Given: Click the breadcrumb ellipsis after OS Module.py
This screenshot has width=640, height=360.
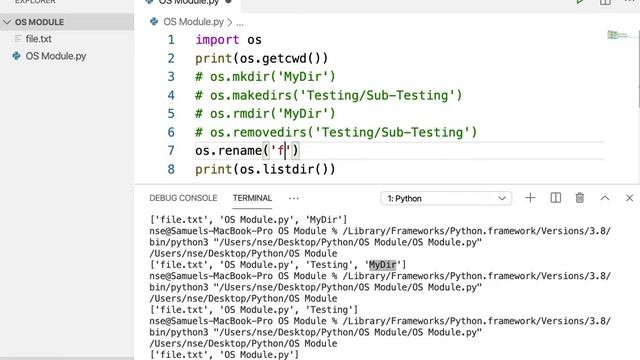Looking at the screenshot, I should (x=240, y=22).
